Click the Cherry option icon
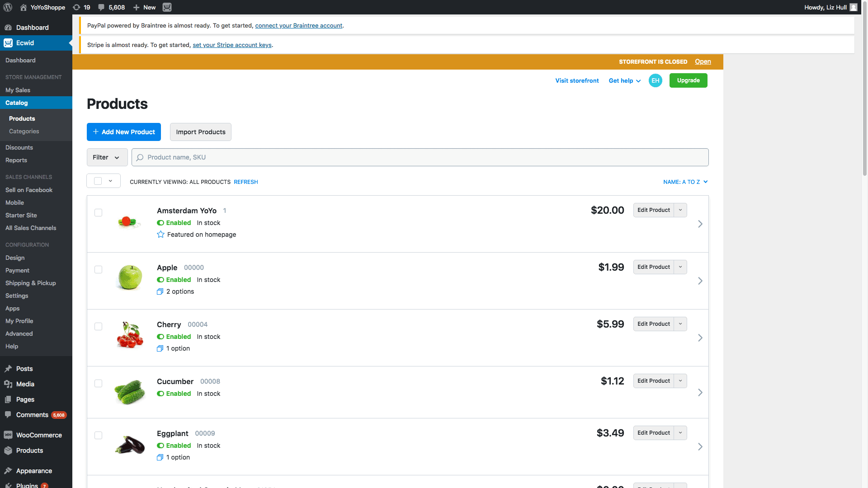The width and height of the screenshot is (868, 488). (x=160, y=348)
